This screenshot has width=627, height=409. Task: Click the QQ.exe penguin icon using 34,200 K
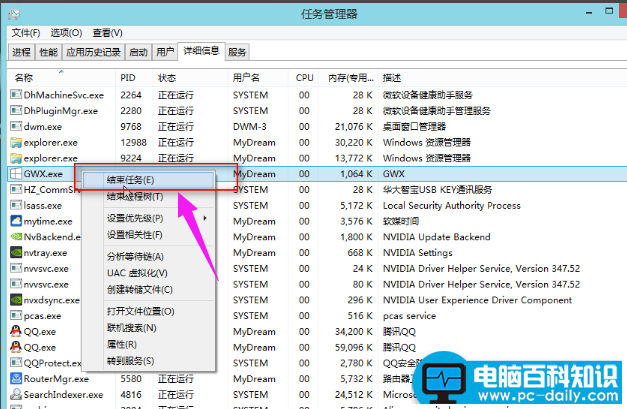coord(16,331)
